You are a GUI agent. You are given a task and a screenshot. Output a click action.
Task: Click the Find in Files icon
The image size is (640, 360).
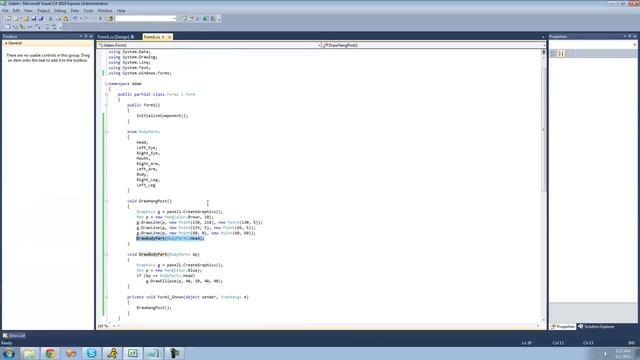(111, 19)
